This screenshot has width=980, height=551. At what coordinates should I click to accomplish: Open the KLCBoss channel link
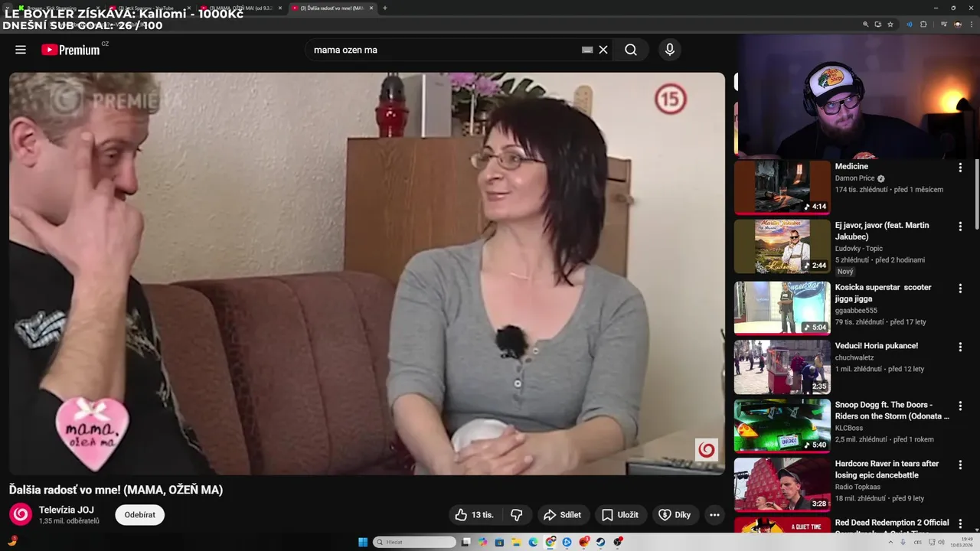coord(850,428)
